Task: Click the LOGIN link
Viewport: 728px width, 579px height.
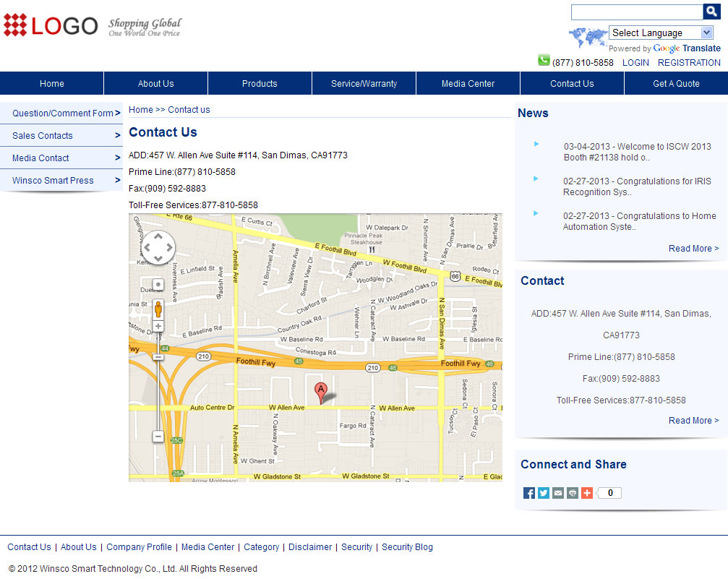Action: [635, 63]
